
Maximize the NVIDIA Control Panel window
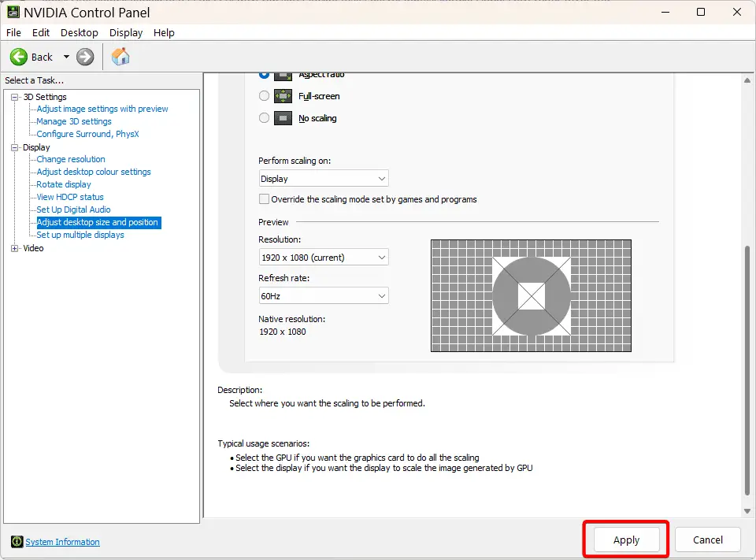[x=701, y=12]
